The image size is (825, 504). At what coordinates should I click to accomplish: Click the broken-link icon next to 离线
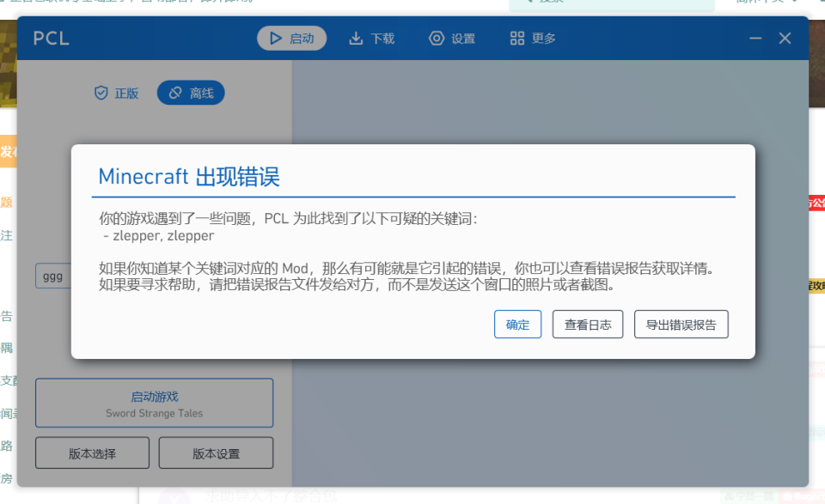(x=175, y=93)
